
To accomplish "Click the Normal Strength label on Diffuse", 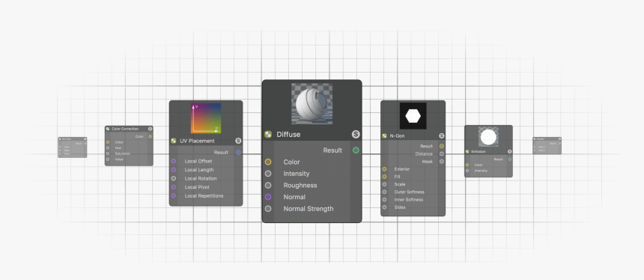I will (x=309, y=209).
